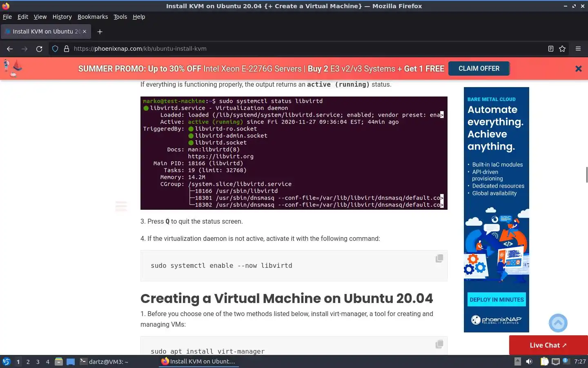Copy the systemctl enable libvirtd command

(439, 258)
